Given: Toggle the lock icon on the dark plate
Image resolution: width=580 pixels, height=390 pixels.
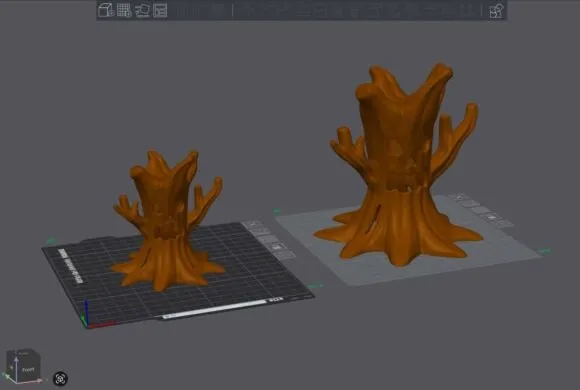Looking at the screenshot, I should coord(277,247).
